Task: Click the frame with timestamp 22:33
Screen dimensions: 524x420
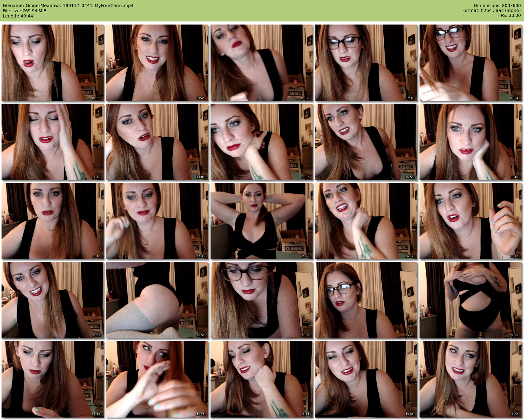Action: (157, 221)
